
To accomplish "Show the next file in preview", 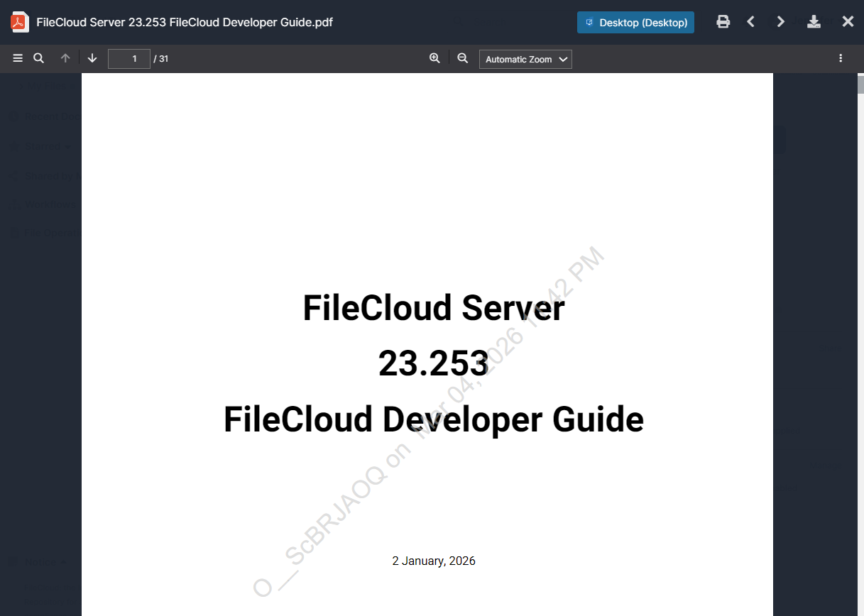I will coord(781,21).
